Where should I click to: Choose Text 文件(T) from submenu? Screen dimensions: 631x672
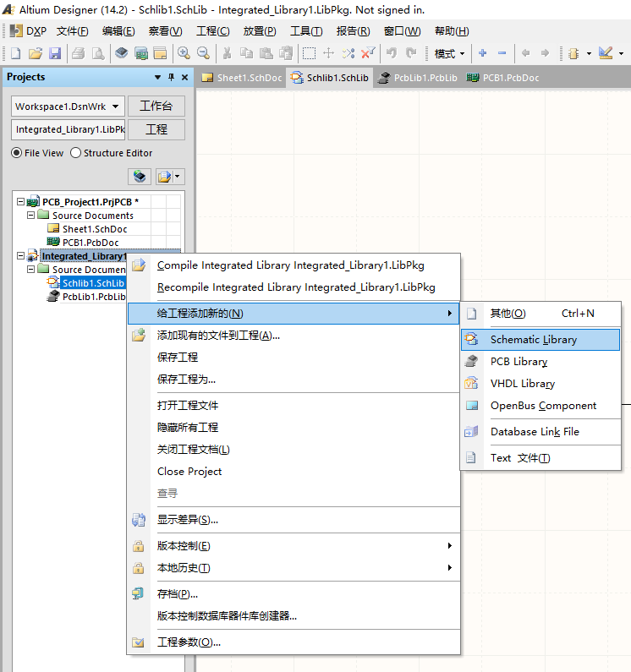point(540,458)
